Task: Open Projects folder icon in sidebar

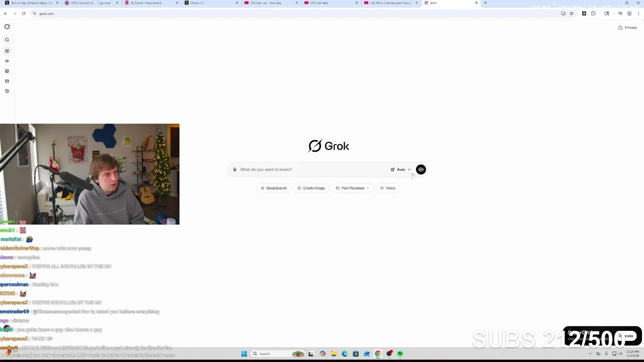Action: [x=7, y=81]
